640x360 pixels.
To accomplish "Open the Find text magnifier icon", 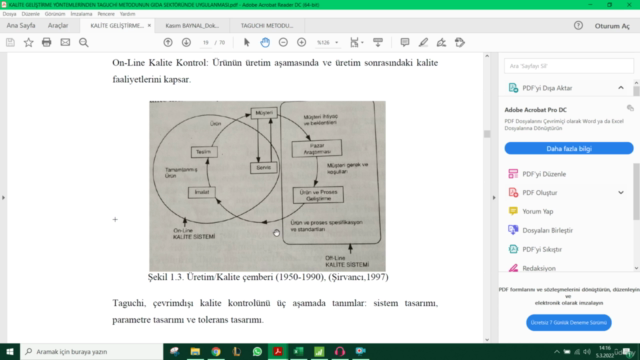I will tap(84, 42).
